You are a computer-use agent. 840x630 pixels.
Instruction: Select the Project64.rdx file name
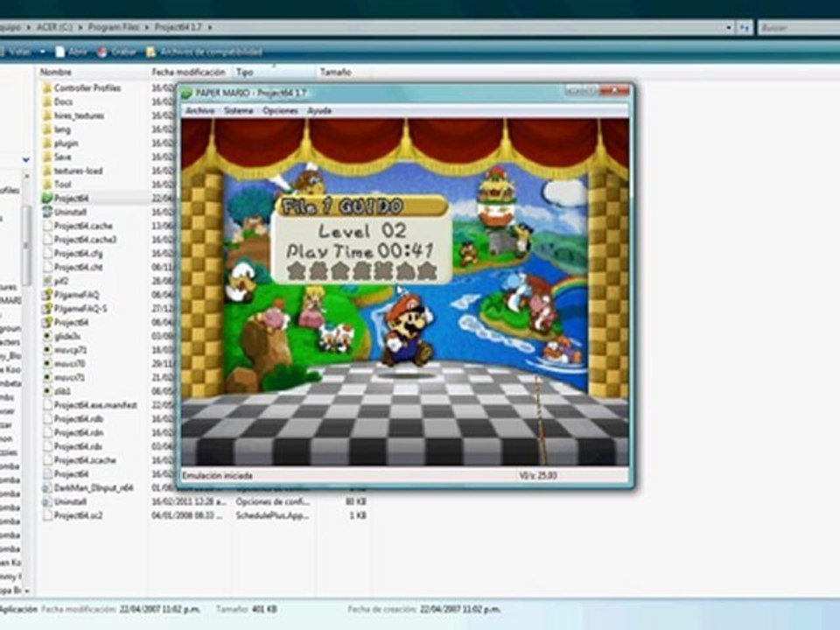coord(78,446)
